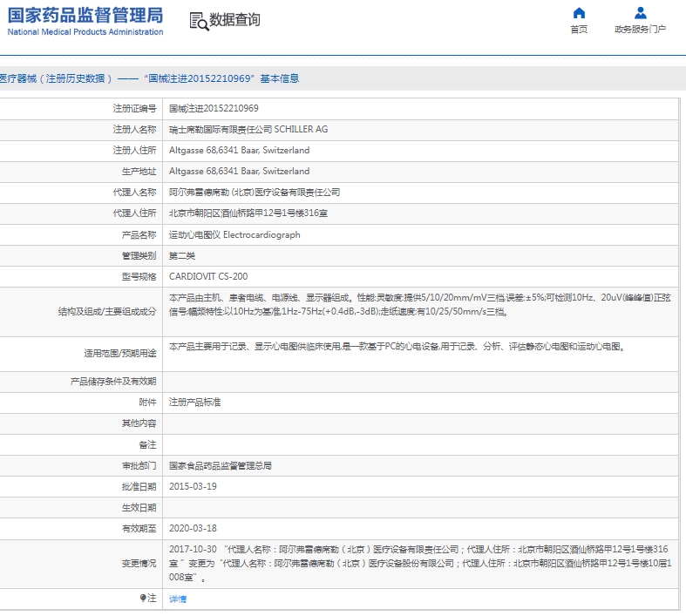Screen dimensions: 686x616
Task: Click the 备注 row label
Action: (x=147, y=445)
